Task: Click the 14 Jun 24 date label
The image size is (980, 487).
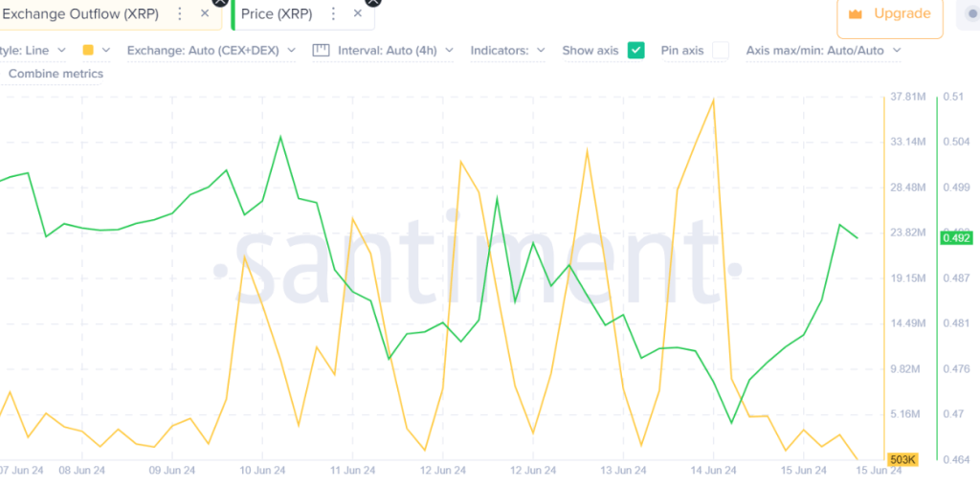Action: [x=713, y=470]
